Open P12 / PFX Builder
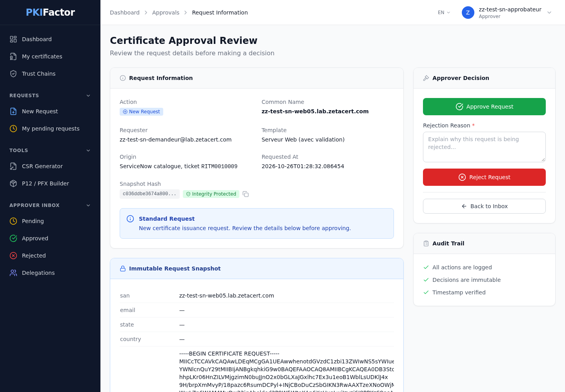 click(50, 183)
